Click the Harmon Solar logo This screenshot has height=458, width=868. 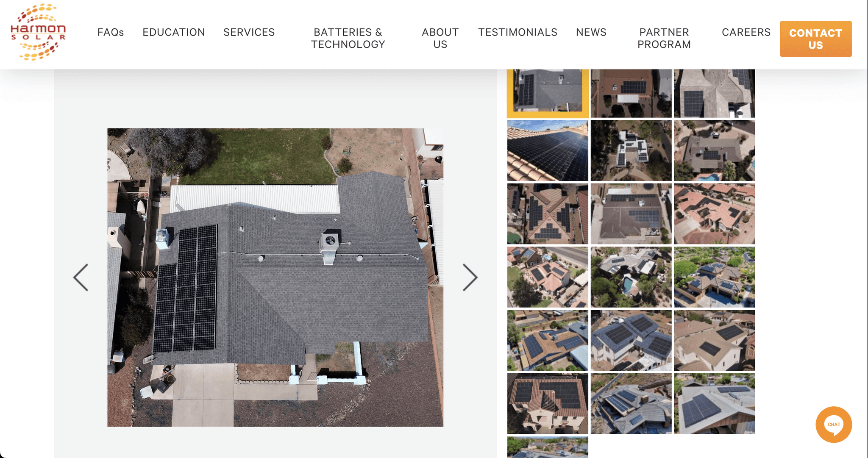coord(38,32)
